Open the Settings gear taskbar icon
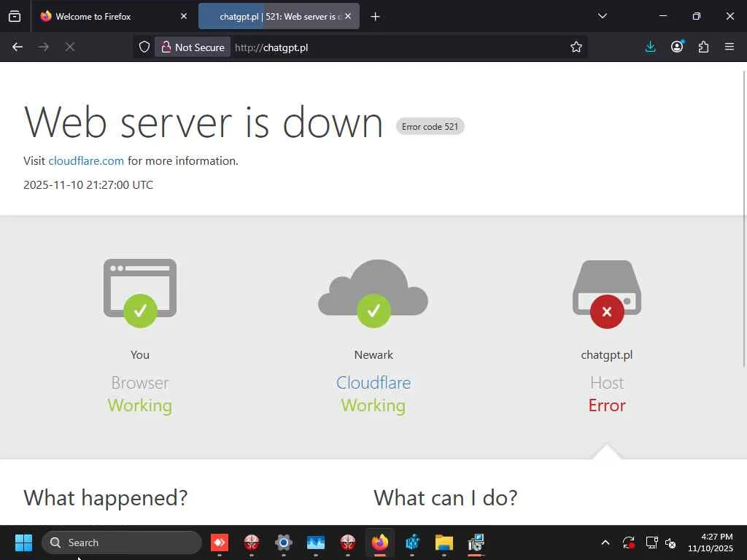747x560 pixels. [284, 542]
